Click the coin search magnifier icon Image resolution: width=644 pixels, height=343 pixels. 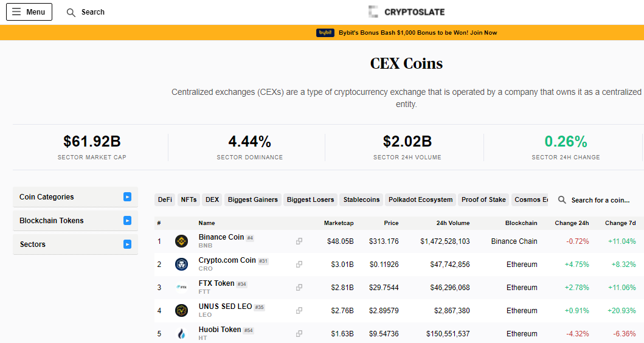[562, 200]
